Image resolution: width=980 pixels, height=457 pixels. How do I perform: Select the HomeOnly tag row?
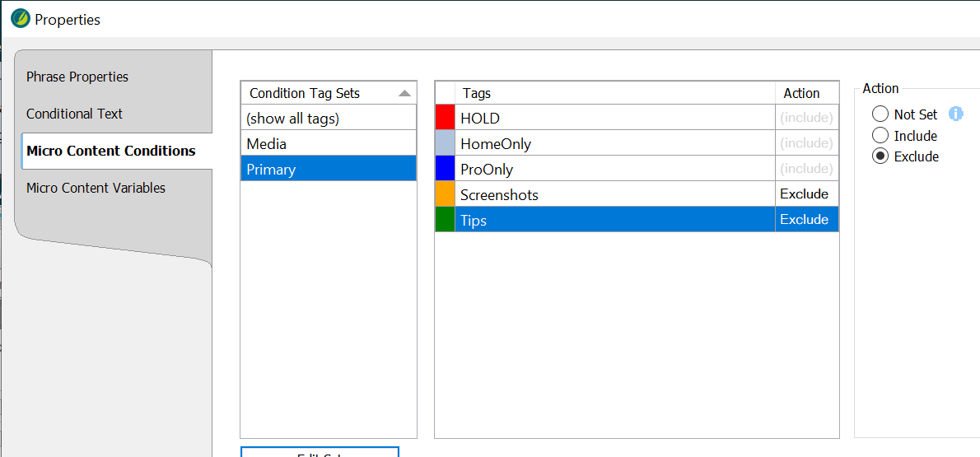coord(637,143)
